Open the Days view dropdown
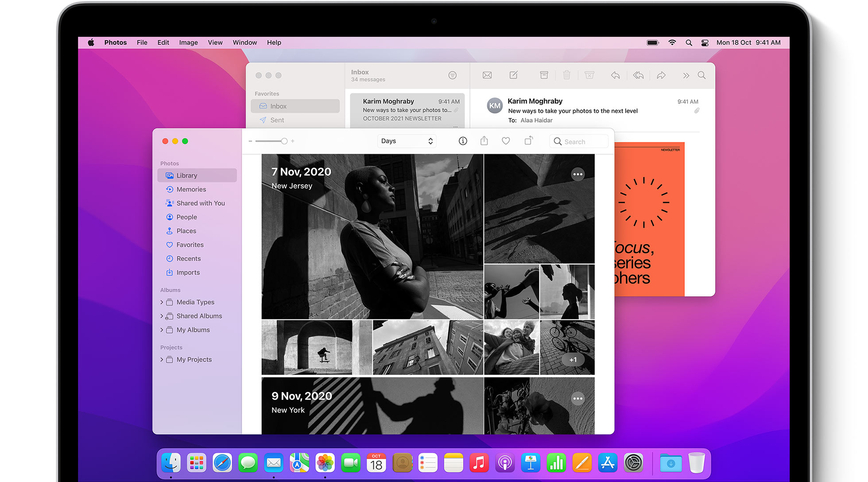The image size is (868, 482). (x=407, y=141)
